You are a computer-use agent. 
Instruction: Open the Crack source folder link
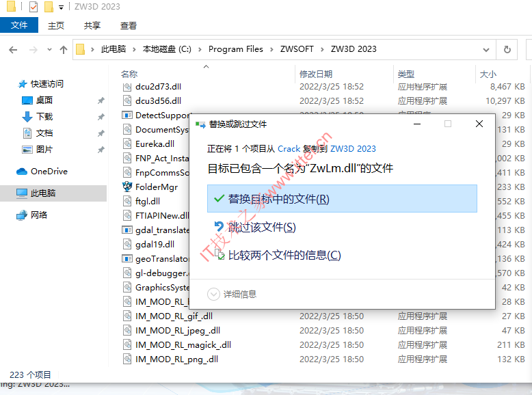(x=289, y=149)
